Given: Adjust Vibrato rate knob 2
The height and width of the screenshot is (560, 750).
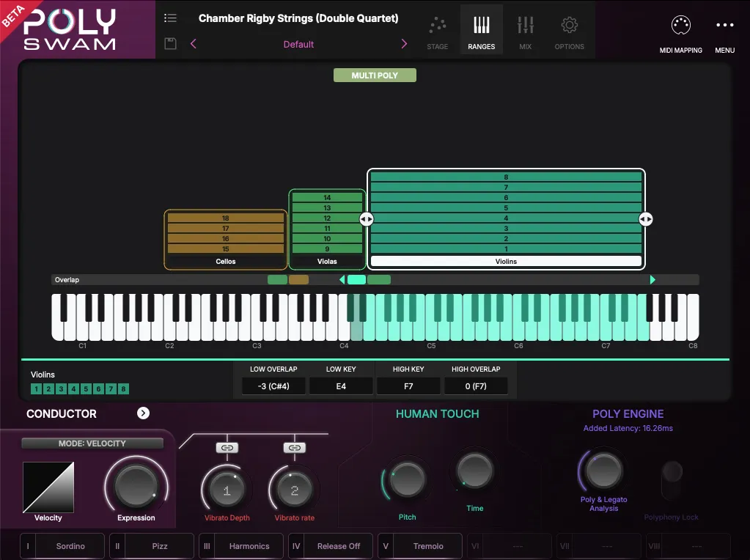Looking at the screenshot, I should coord(295,490).
